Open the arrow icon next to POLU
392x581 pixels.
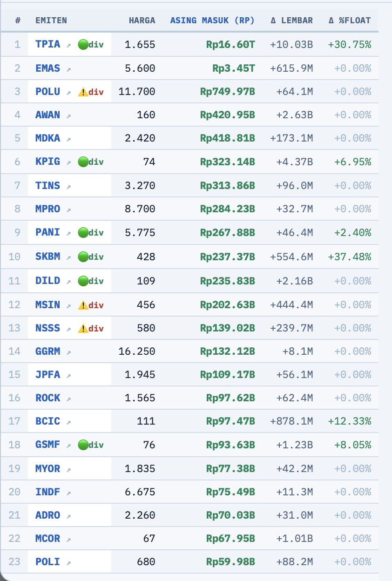[68, 93]
